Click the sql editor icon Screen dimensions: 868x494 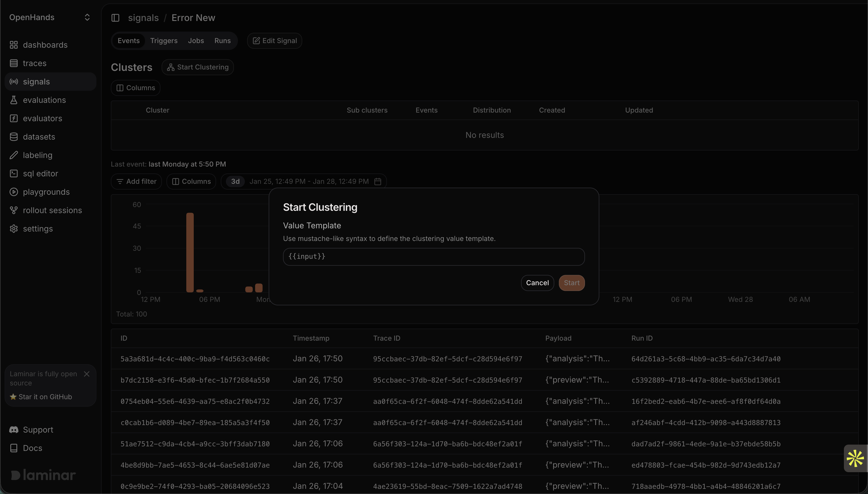click(13, 173)
